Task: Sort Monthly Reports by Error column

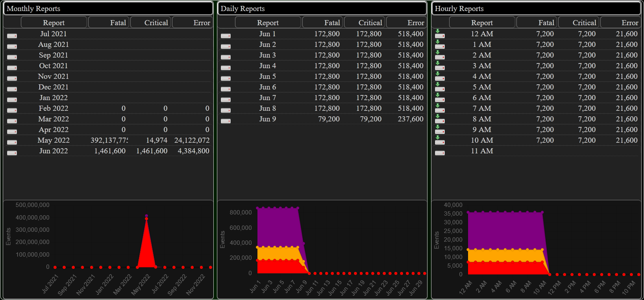Action: [192, 22]
